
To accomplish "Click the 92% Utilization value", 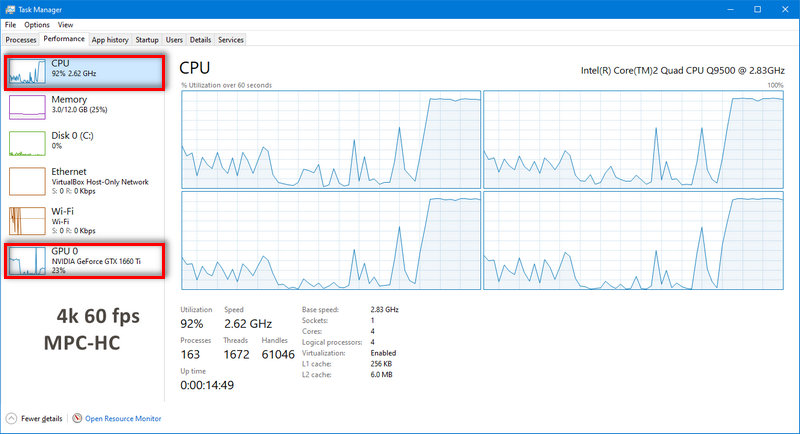I will pos(191,324).
